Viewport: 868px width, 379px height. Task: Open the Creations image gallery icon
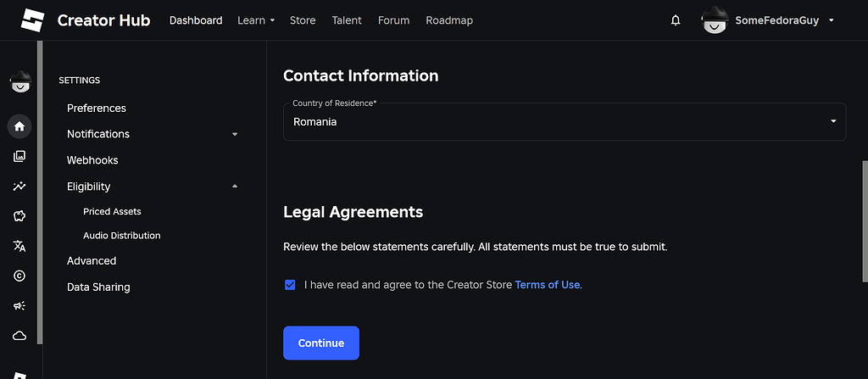(19, 156)
